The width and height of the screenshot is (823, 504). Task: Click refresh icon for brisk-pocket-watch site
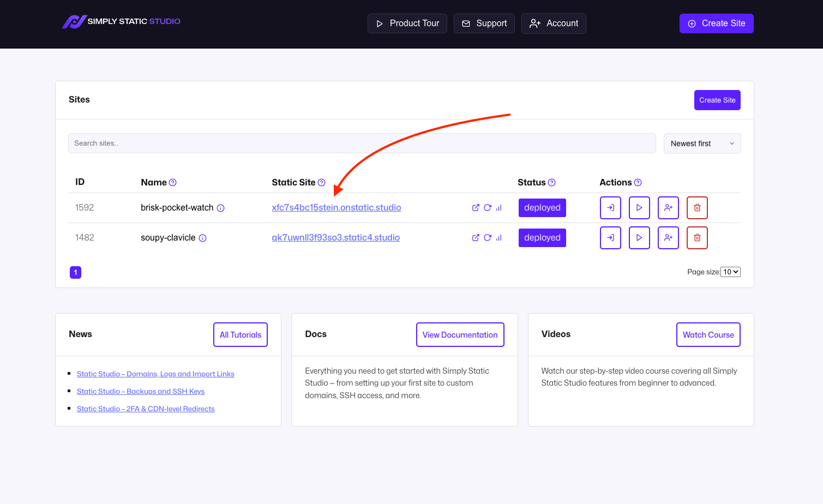click(488, 208)
